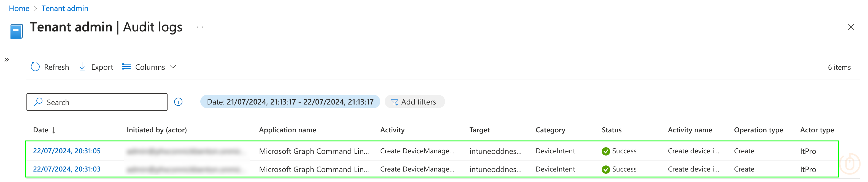The image size is (868, 182).
Task: Click the Tenant admin book icon
Action: 16,31
